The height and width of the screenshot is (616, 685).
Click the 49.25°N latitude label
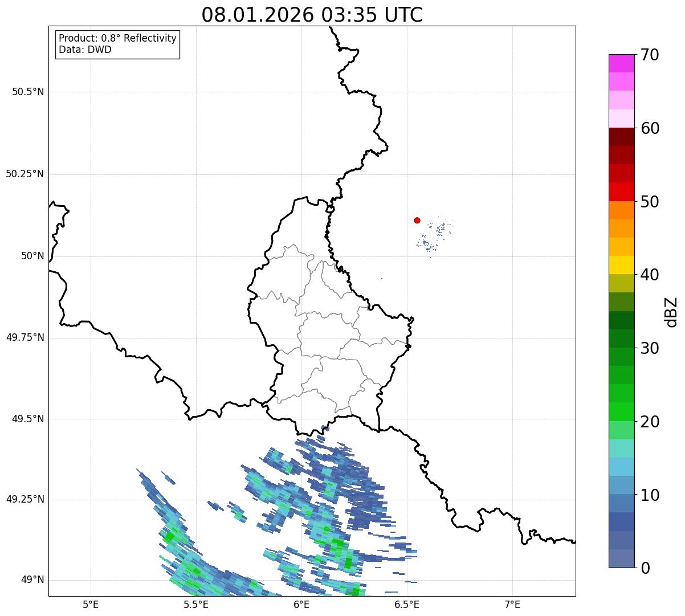25,499
